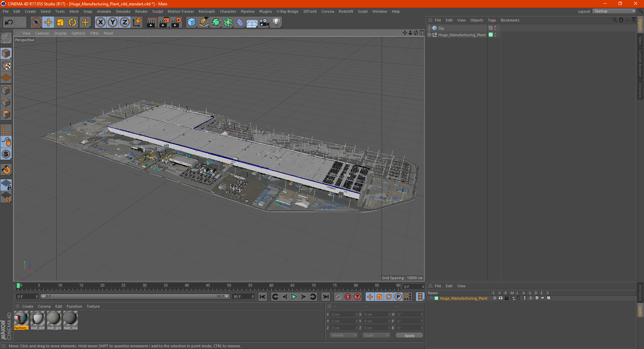This screenshot has width=644, height=349.
Task: Open the Content Browser side tab
Action: [640, 63]
